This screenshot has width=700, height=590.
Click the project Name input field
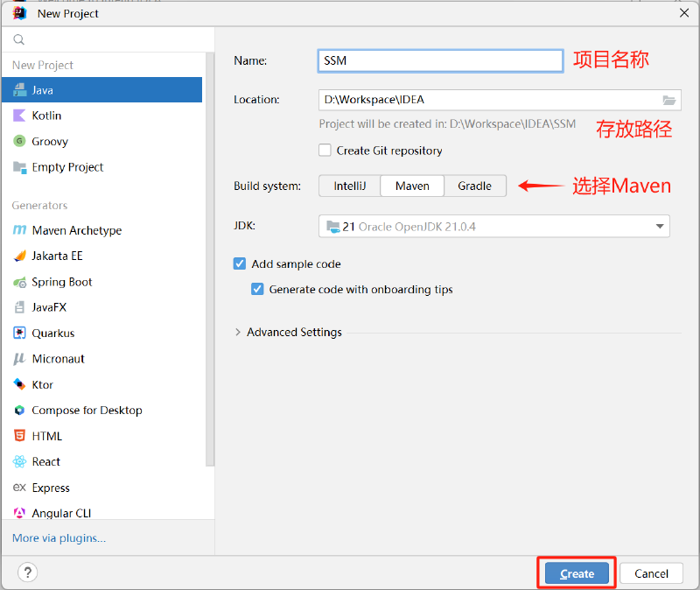(440, 60)
